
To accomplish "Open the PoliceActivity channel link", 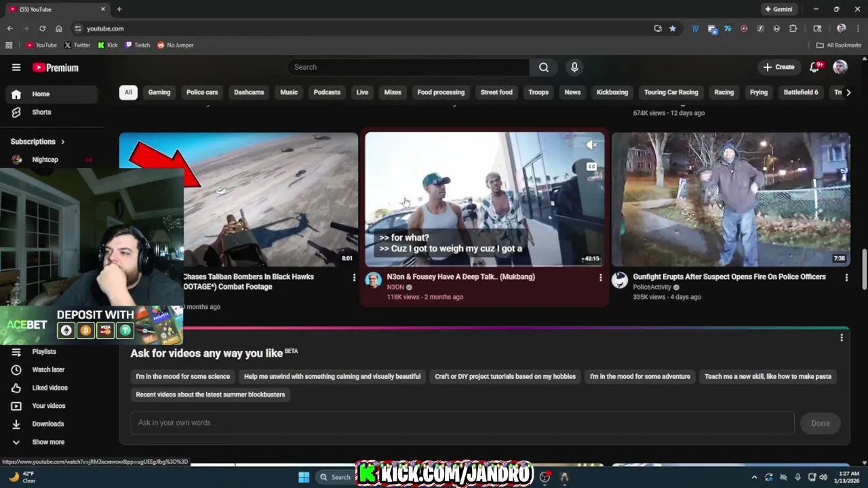I will click(x=652, y=287).
